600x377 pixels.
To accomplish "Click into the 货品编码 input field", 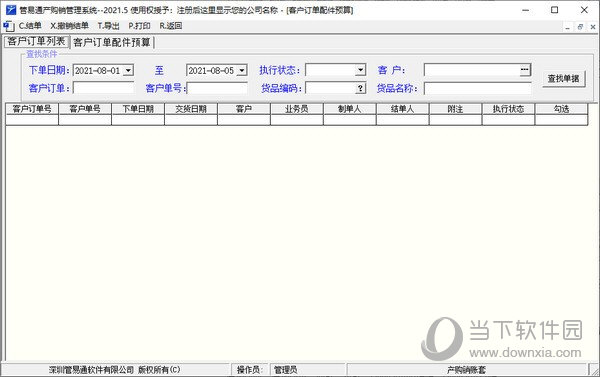I will [x=331, y=88].
